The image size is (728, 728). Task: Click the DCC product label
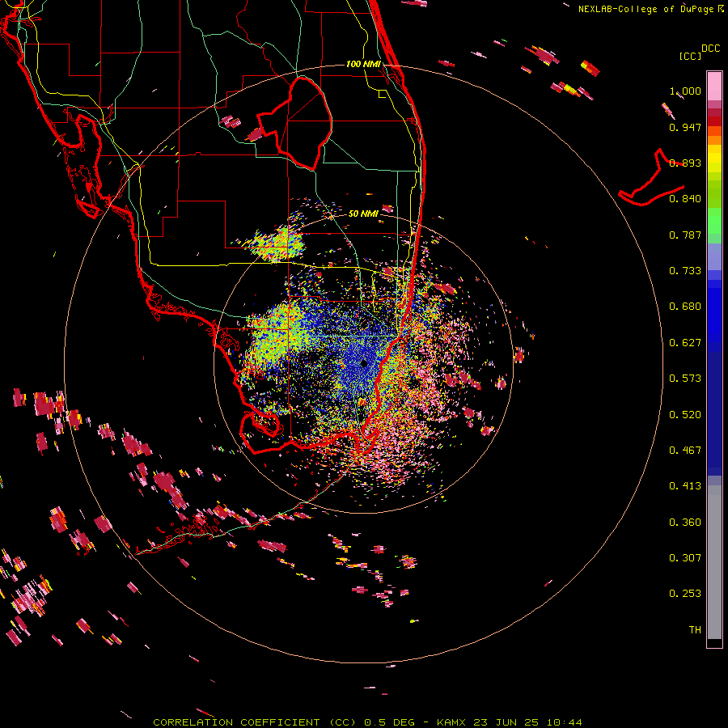click(710, 49)
